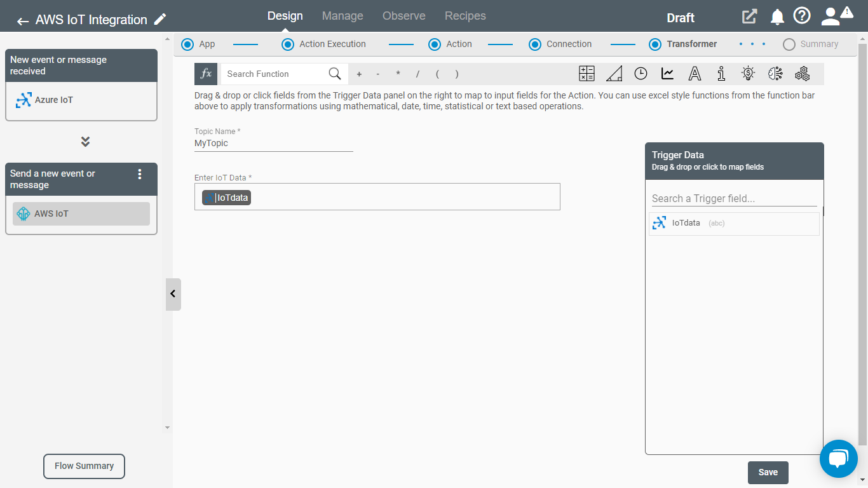Click the Topic Name field containing MyTopic
The height and width of the screenshot is (488, 868).
(x=274, y=144)
